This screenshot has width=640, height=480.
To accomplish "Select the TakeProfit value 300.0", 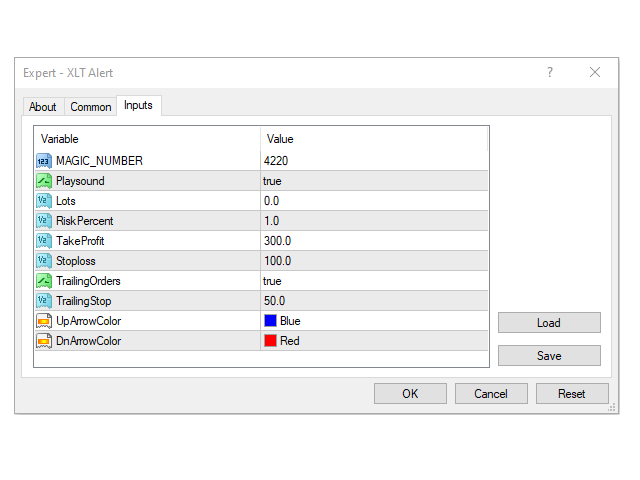I will point(278,241).
